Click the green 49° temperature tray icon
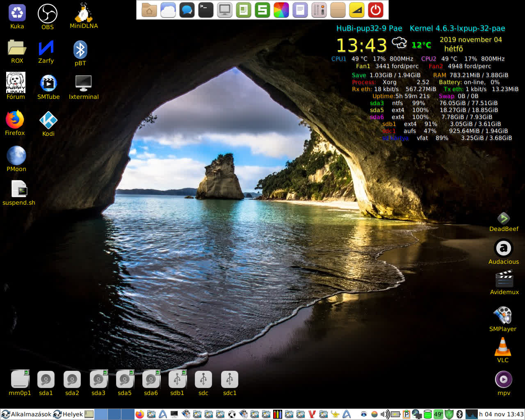 click(x=438, y=414)
